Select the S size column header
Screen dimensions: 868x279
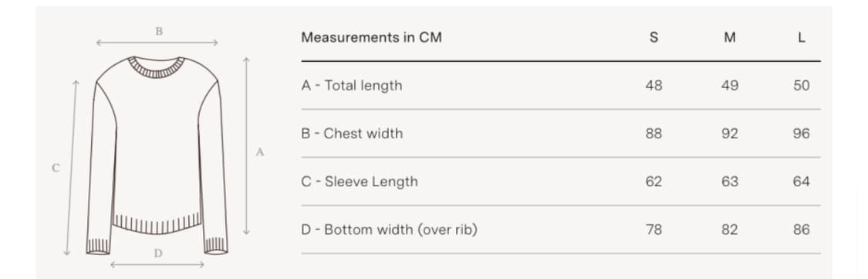click(654, 38)
